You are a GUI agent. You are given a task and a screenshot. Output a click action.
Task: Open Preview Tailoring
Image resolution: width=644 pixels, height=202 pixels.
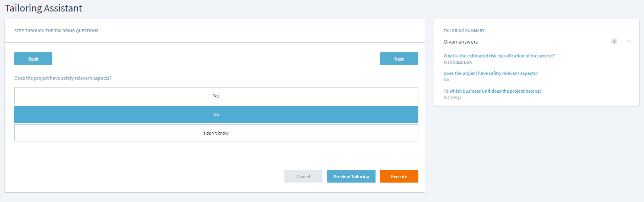(x=351, y=176)
